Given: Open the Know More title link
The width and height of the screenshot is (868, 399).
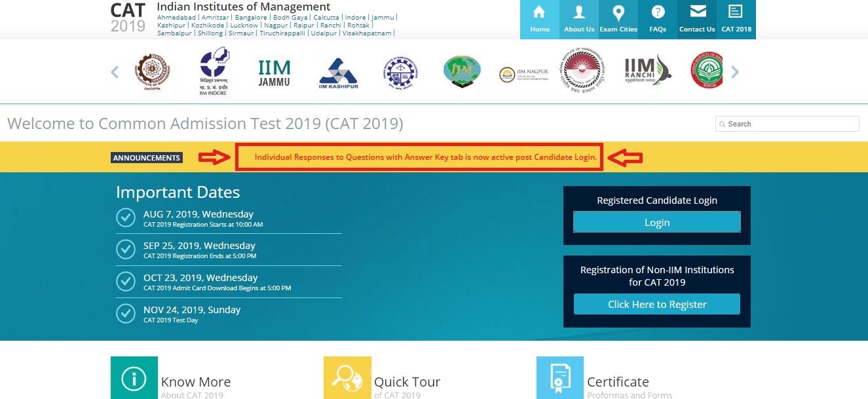Looking at the screenshot, I should [196, 382].
